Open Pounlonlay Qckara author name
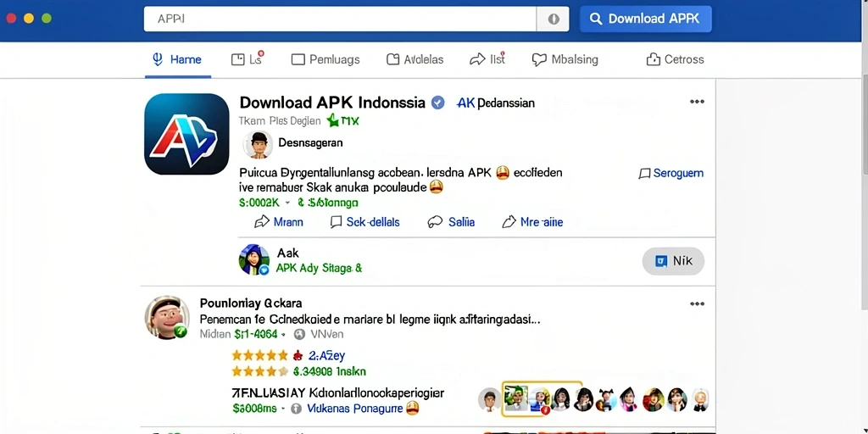 tap(251, 303)
